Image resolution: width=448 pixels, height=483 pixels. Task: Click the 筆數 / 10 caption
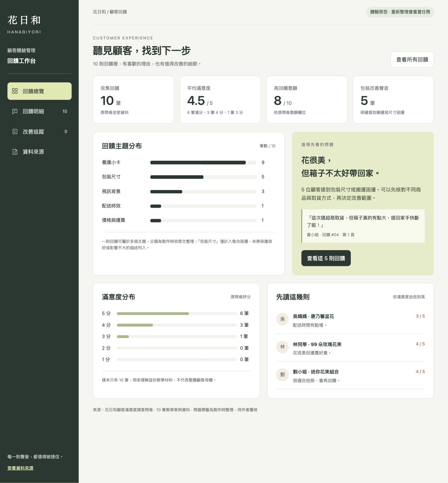tap(268, 146)
